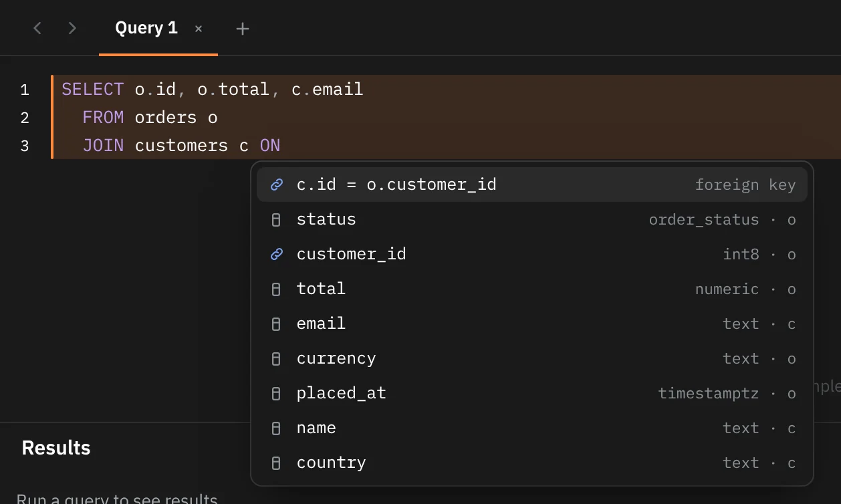Close the Query 1 tab

pyautogui.click(x=199, y=29)
